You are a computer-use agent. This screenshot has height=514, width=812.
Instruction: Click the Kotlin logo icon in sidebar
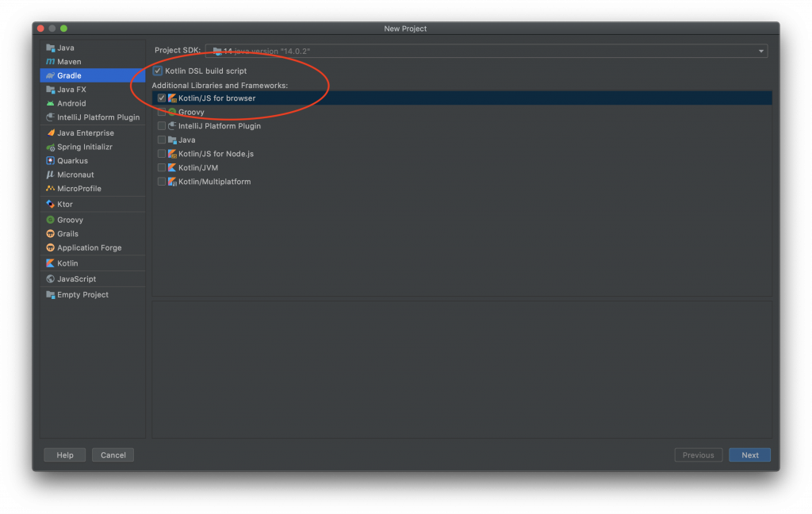pyautogui.click(x=50, y=263)
